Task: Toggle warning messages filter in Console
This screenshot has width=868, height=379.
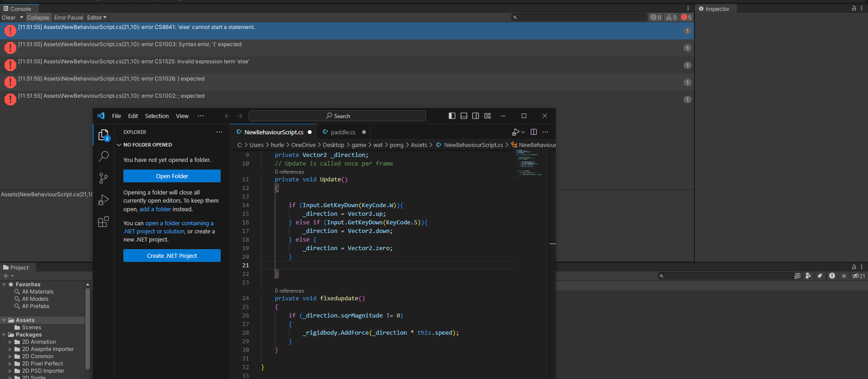Action: coord(671,17)
